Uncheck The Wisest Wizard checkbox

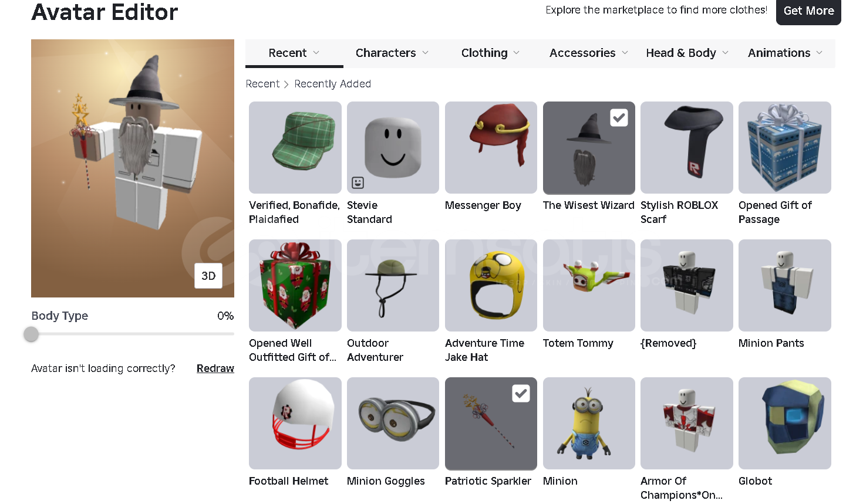coord(619,117)
